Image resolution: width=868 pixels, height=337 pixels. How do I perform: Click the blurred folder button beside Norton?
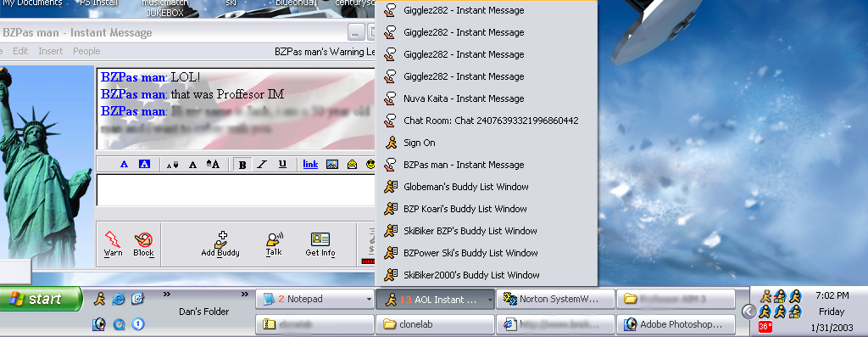point(676,300)
